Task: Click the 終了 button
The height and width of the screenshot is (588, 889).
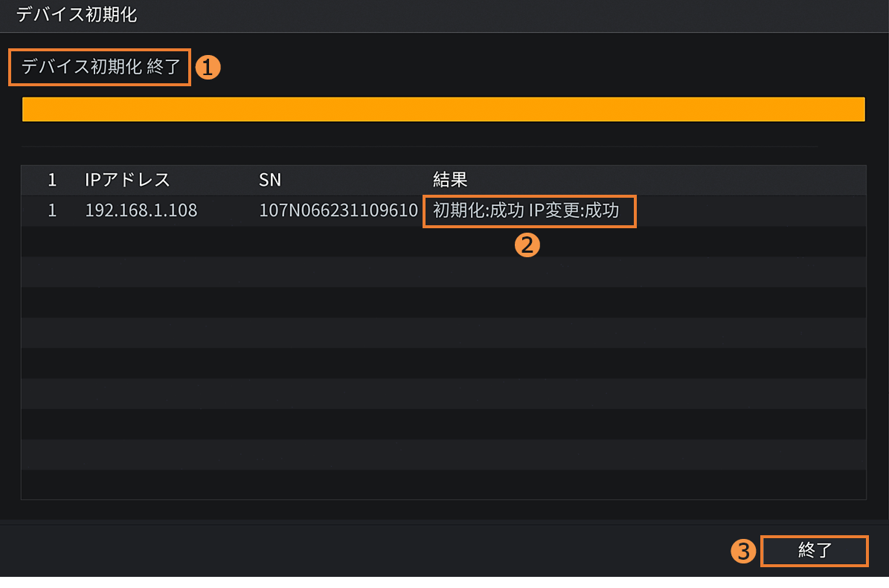Action: click(x=815, y=551)
